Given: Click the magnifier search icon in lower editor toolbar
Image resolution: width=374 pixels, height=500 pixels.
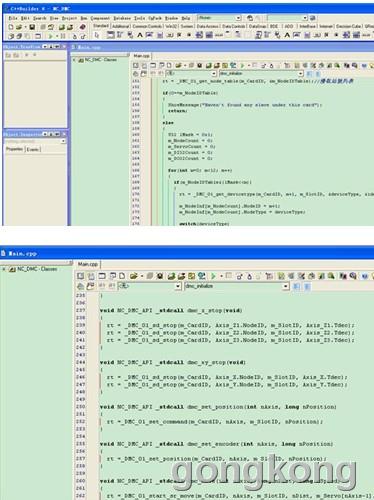Looking at the screenshot, I should click(331, 276).
